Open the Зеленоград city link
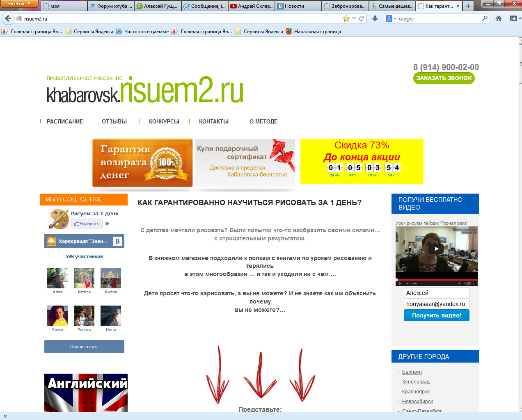 416,382
